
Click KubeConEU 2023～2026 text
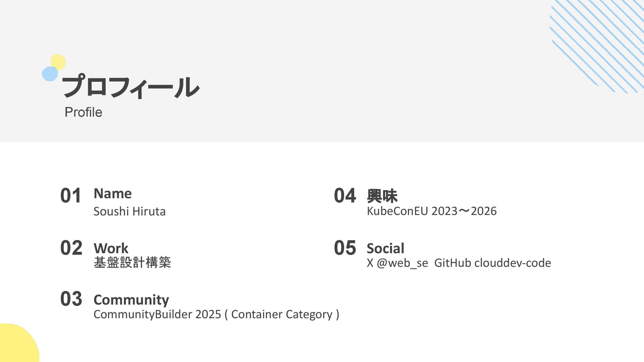432,211
